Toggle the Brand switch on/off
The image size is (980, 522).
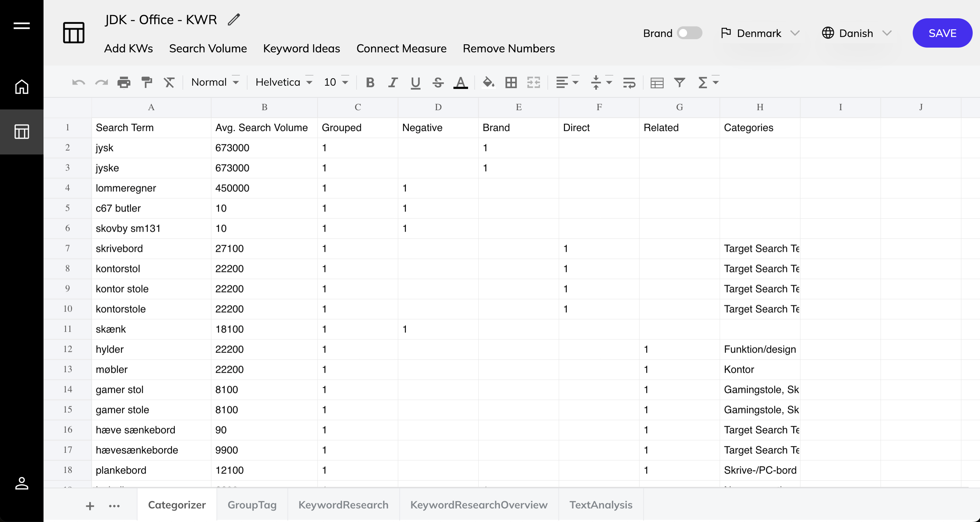(688, 33)
